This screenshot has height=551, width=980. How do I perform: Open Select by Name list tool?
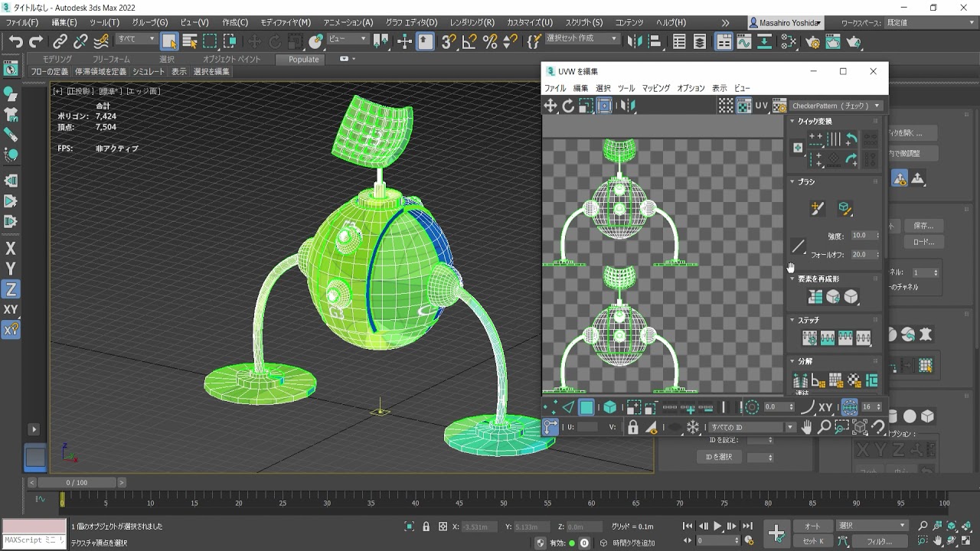pyautogui.click(x=189, y=41)
